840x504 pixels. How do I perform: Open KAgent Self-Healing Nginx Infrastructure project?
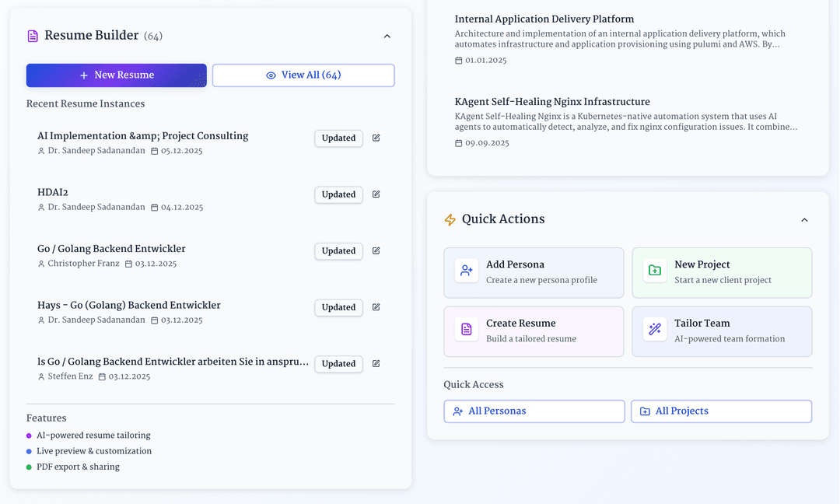(x=551, y=102)
